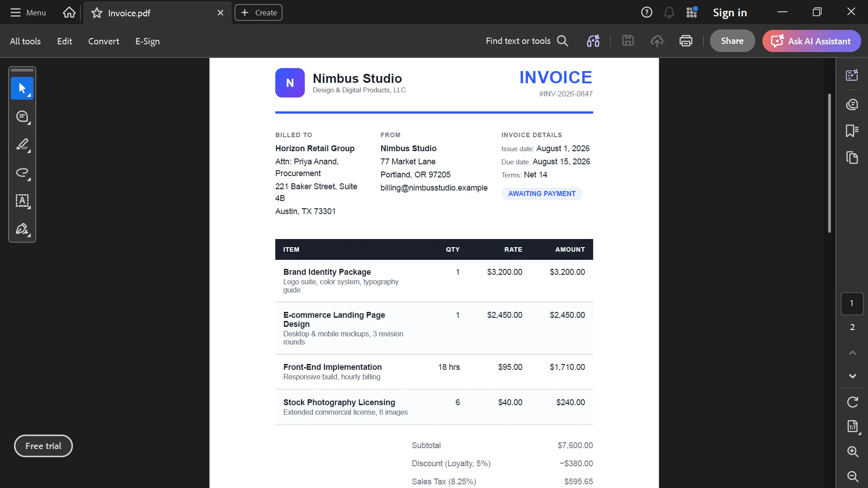Select the arrow Selection tool
Viewport: 868px width, 488px height.
(x=22, y=88)
